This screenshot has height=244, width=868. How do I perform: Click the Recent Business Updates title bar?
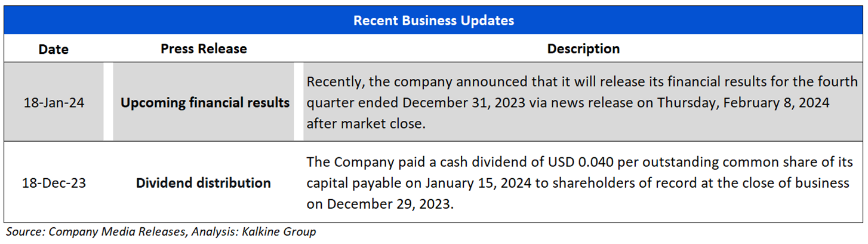click(x=433, y=20)
